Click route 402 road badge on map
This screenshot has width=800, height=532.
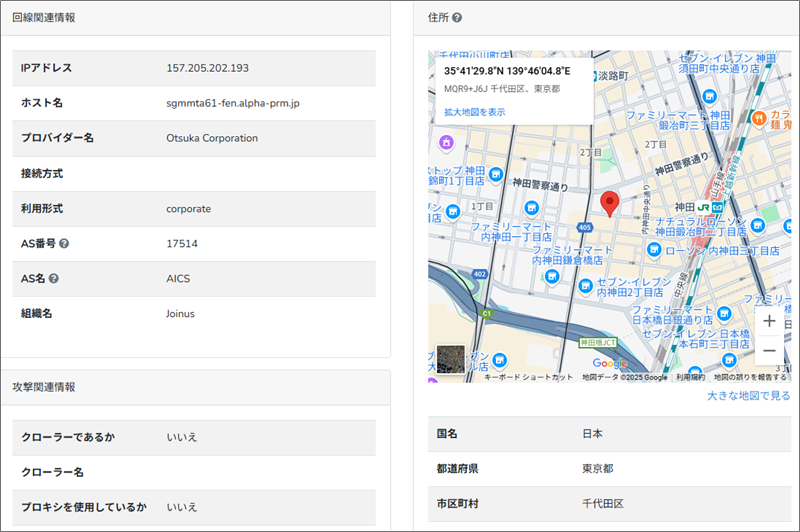pos(480,274)
